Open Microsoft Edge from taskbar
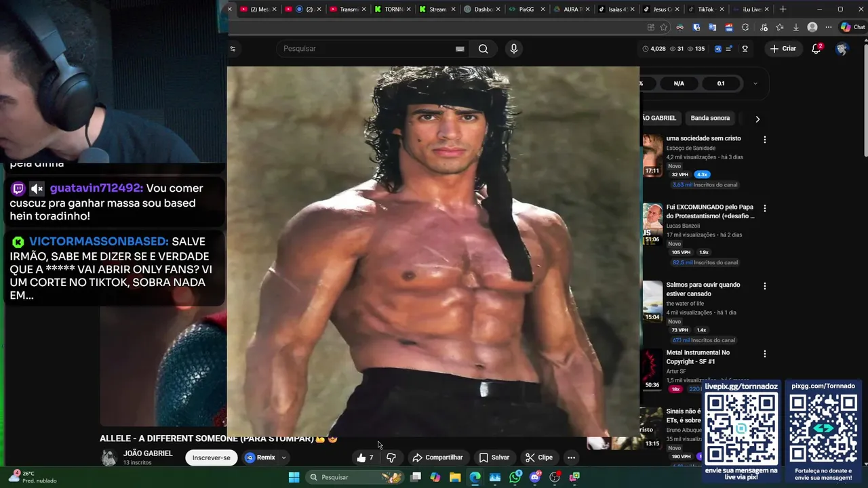868x488 pixels. point(475,477)
